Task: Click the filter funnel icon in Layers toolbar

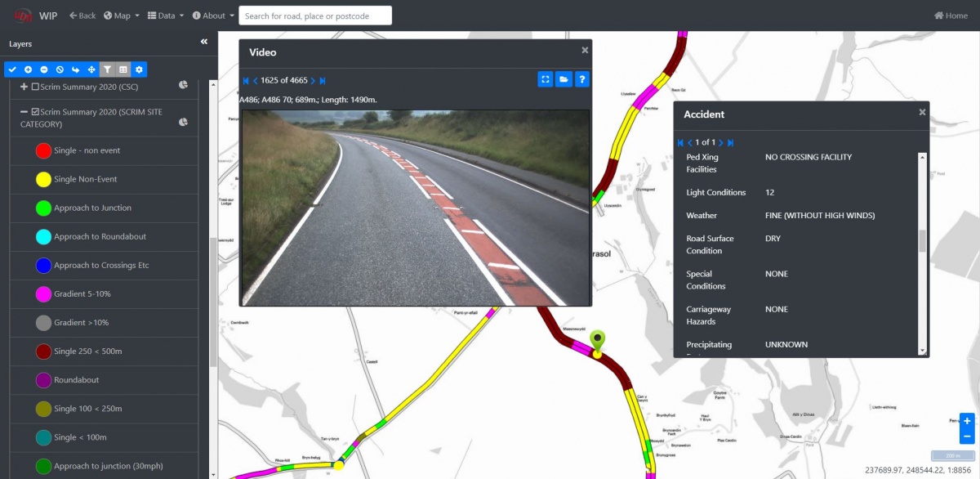Action: pos(107,70)
